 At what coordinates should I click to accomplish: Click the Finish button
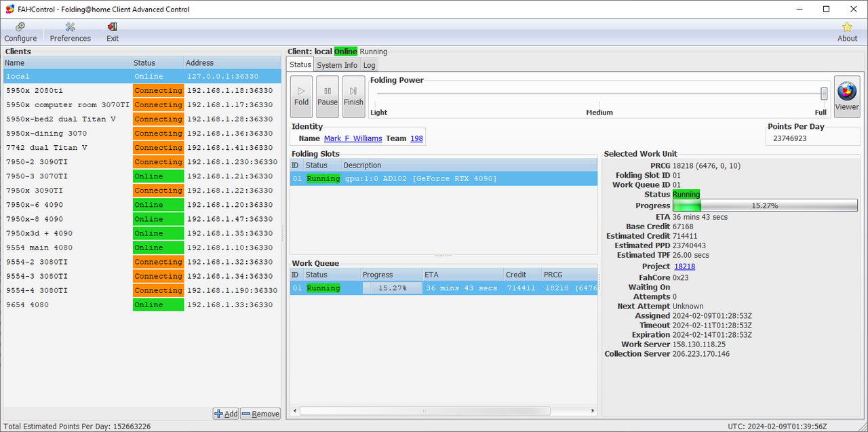pyautogui.click(x=353, y=96)
